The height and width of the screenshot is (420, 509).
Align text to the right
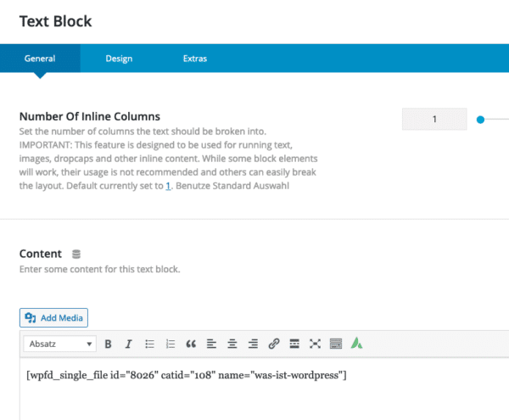253,344
